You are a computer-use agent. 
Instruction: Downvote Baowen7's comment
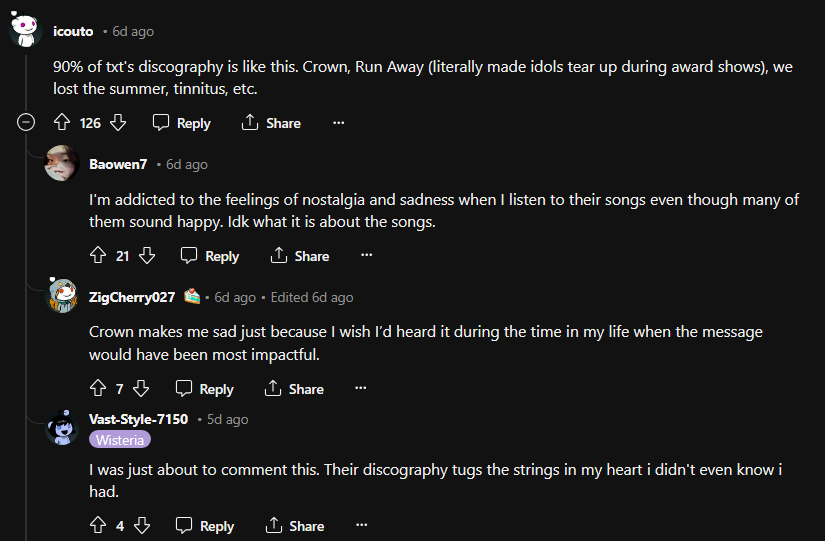pyautogui.click(x=147, y=256)
